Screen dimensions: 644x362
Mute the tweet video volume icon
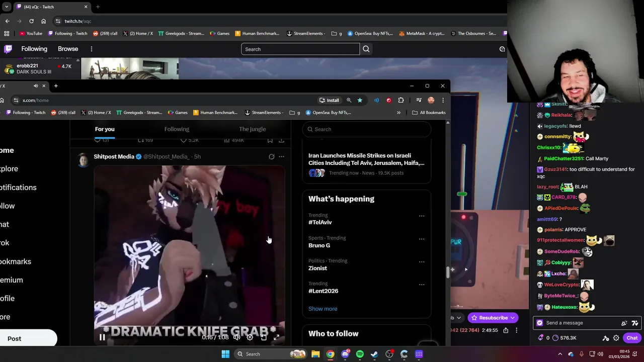coord(236,337)
